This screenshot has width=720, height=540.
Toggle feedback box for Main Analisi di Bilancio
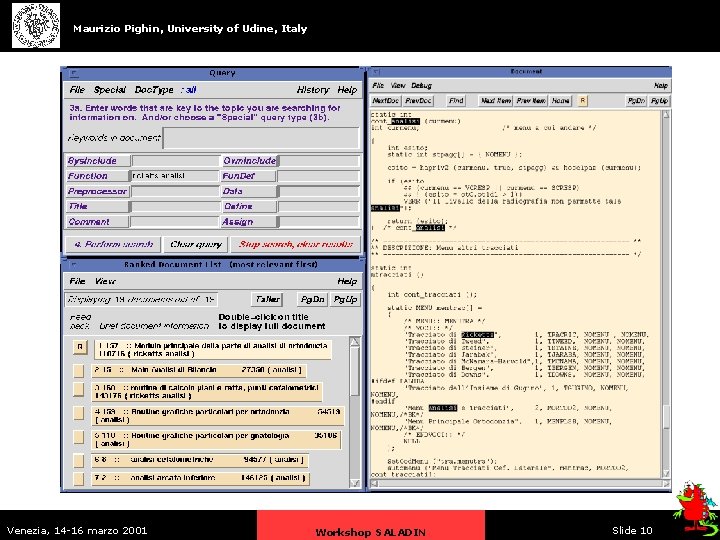coord(79,370)
